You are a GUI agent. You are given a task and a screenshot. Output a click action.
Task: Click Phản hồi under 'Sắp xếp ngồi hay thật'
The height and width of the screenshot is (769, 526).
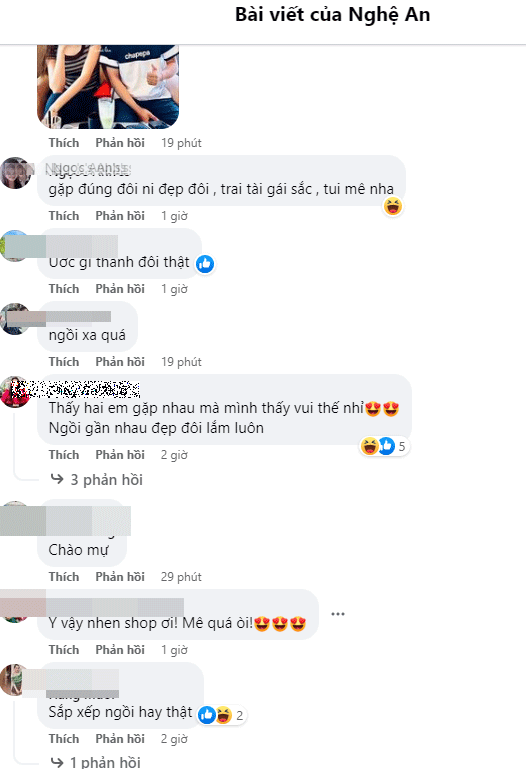pyautogui.click(x=120, y=739)
